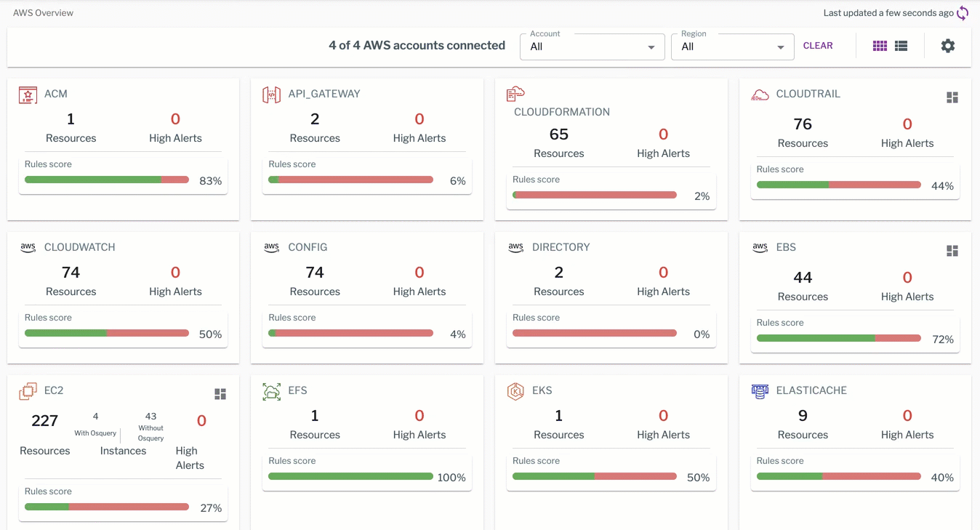Click the 83% score on ACM
Screen dimensions: 980x530
(211, 181)
